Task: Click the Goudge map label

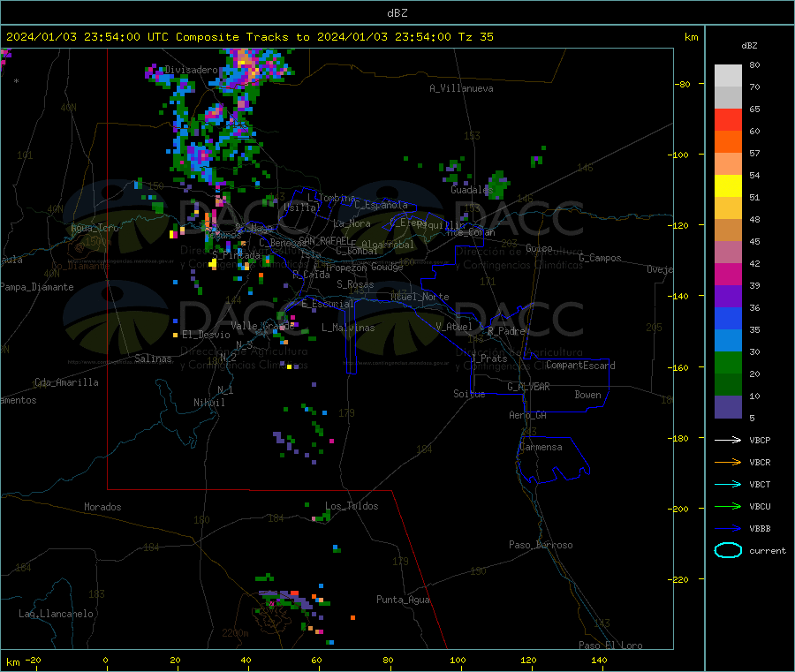Action: [x=387, y=267]
